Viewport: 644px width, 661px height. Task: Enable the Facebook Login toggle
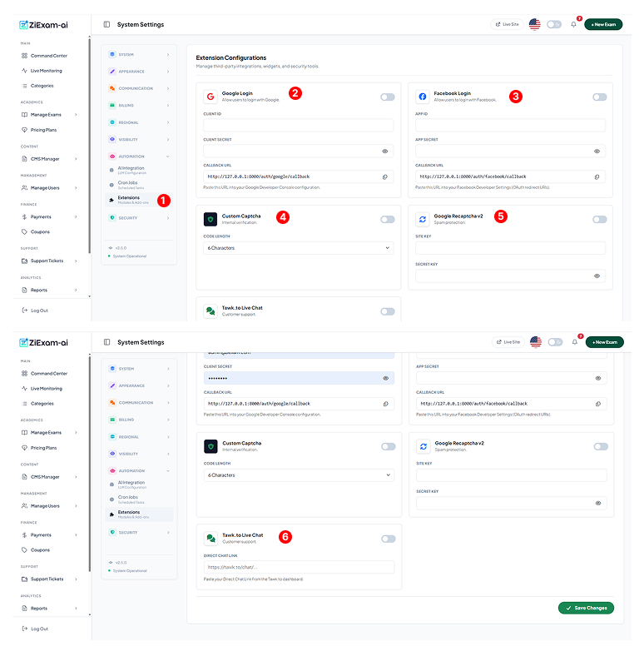600,97
